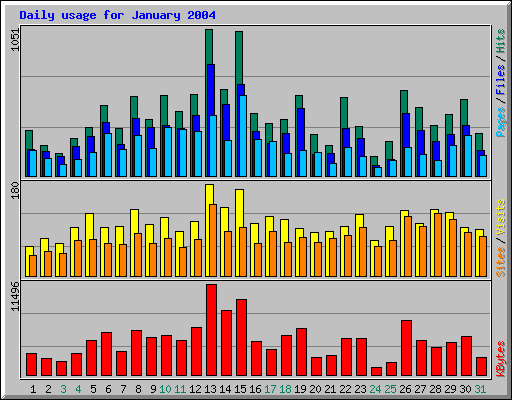Click day 9 on the x-axis
The width and height of the screenshot is (512, 400).
tap(153, 389)
